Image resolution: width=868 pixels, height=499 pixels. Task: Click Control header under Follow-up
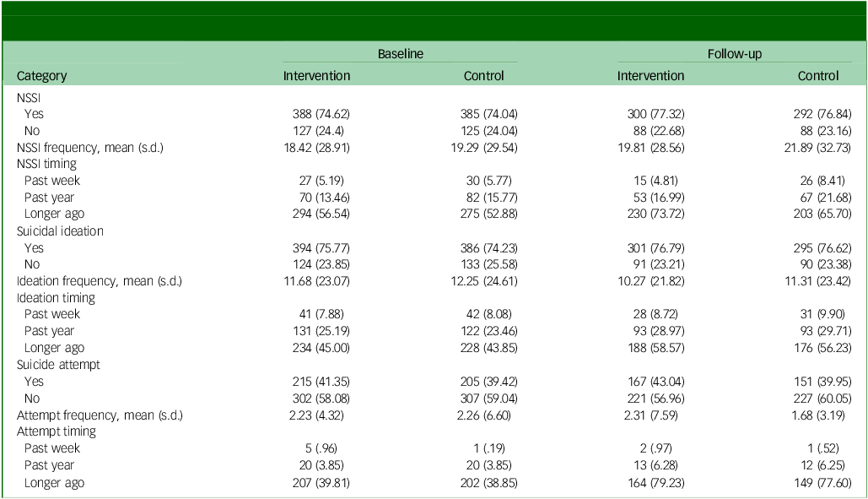[818, 76]
